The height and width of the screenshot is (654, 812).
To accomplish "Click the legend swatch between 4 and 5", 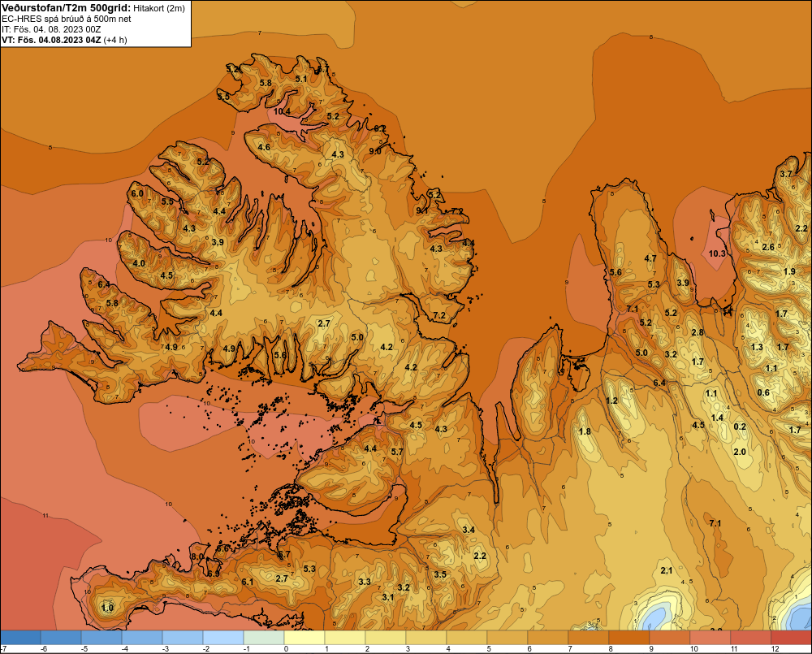I will (467, 638).
